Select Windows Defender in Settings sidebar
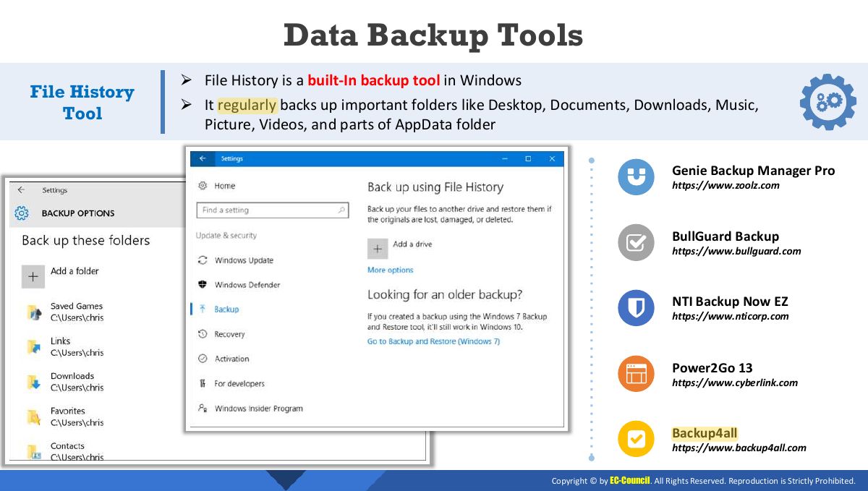Image resolution: width=868 pixels, height=491 pixels. pos(247,285)
